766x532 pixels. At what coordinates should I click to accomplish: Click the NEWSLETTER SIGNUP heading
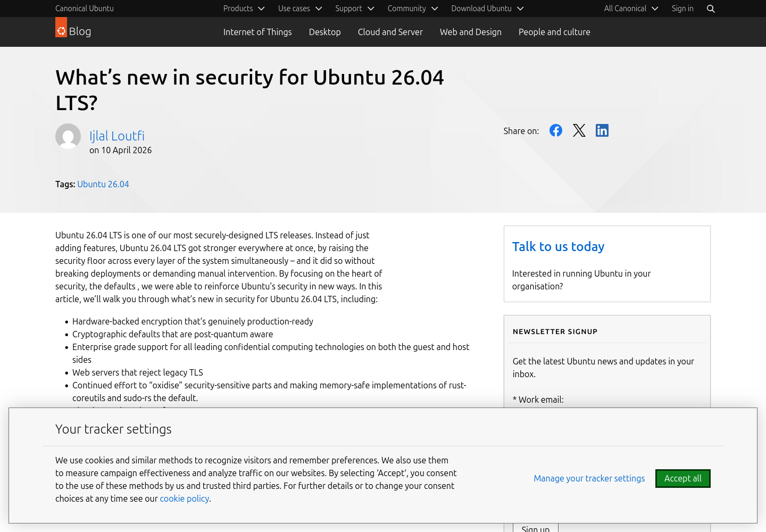point(555,331)
